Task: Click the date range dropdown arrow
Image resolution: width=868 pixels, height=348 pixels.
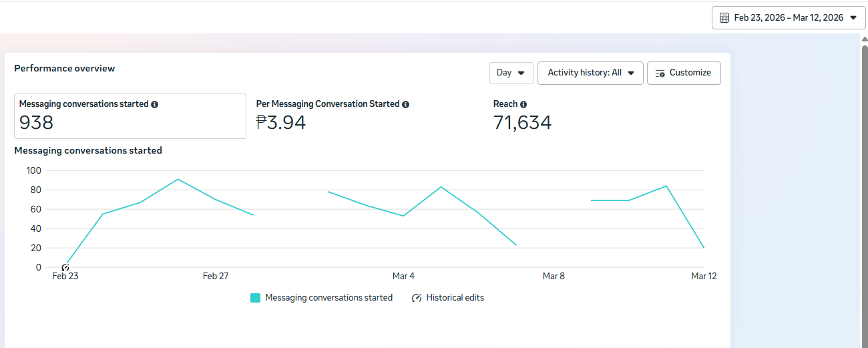Action: pos(853,18)
